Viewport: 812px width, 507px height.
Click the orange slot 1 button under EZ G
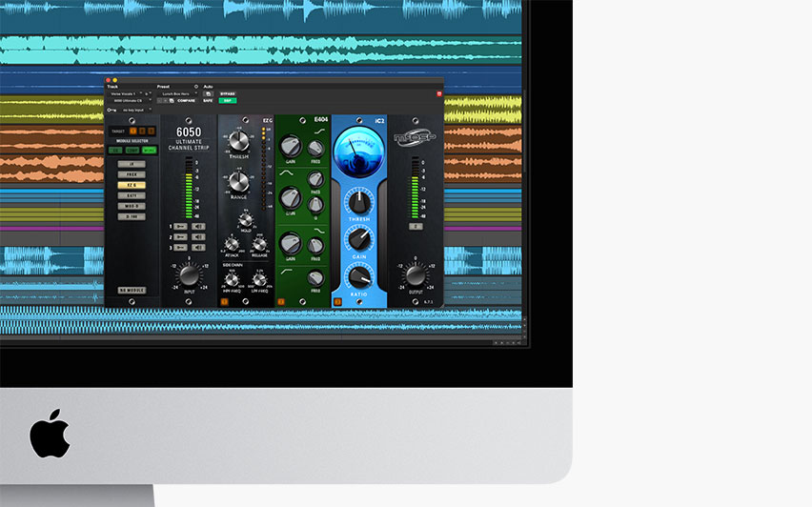pos(225,301)
